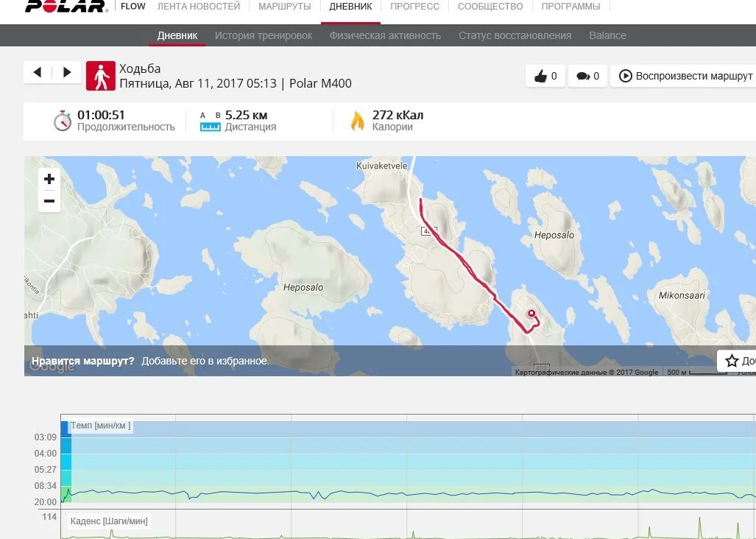This screenshot has height=539, width=756.
Task: Switch to Физическая активность tab
Action: (385, 35)
